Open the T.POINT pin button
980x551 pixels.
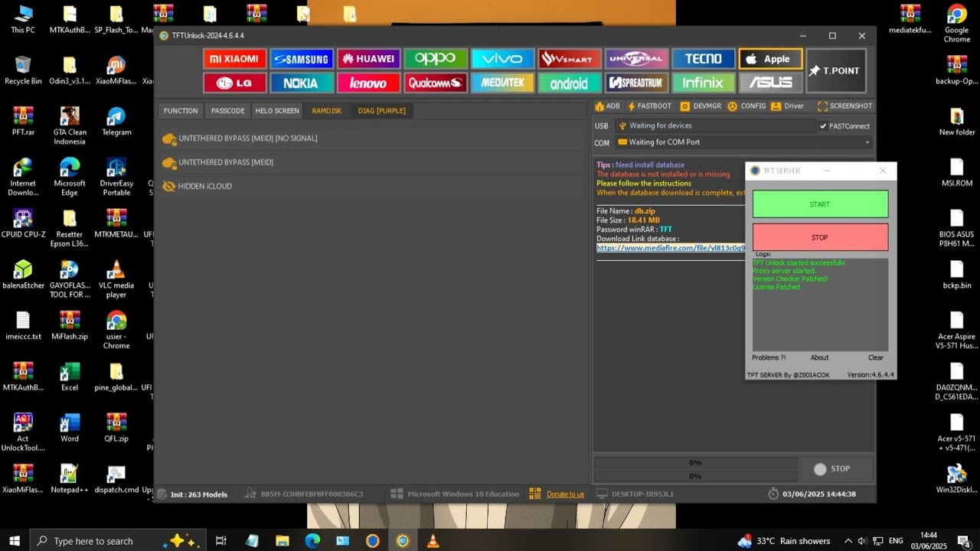coord(835,70)
